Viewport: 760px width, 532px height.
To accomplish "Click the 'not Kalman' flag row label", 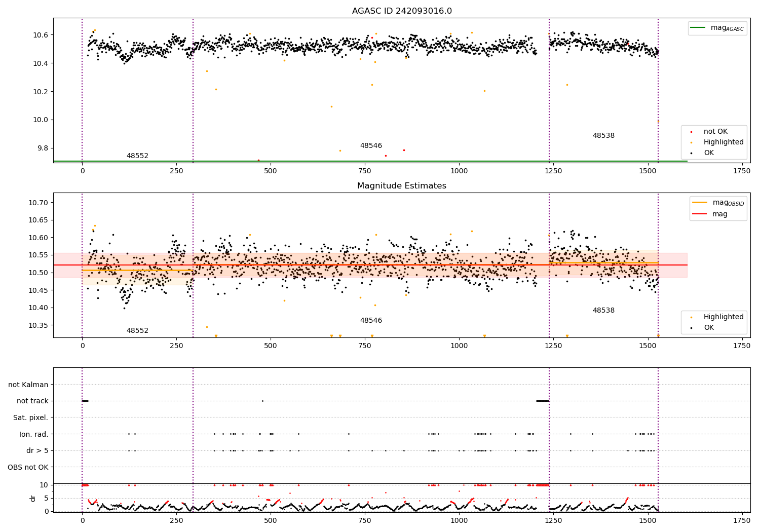I will click(x=28, y=385).
